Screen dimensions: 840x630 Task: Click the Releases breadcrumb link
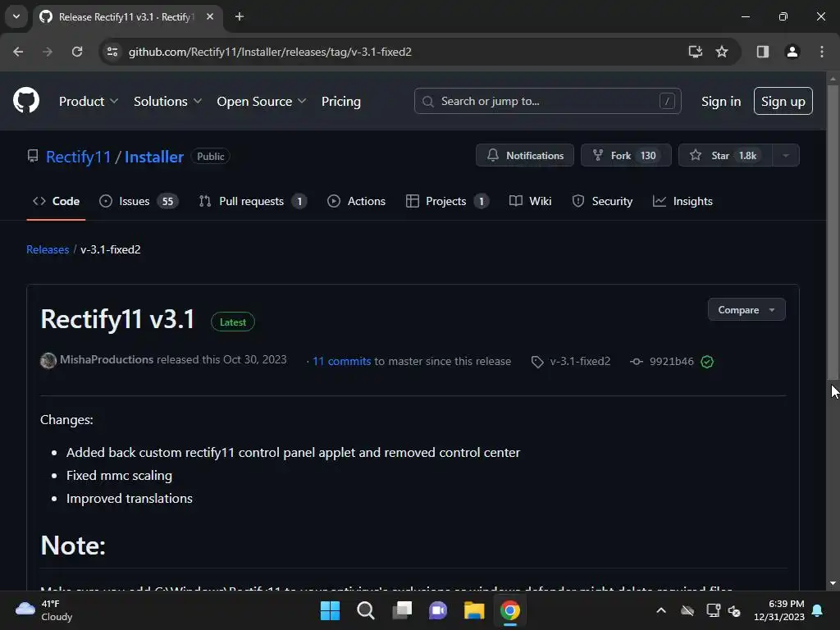pyautogui.click(x=48, y=249)
